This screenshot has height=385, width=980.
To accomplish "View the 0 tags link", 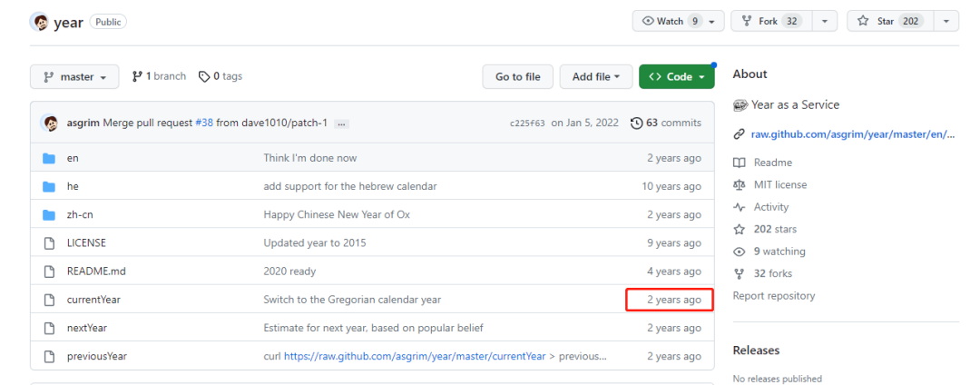I will click(x=220, y=76).
